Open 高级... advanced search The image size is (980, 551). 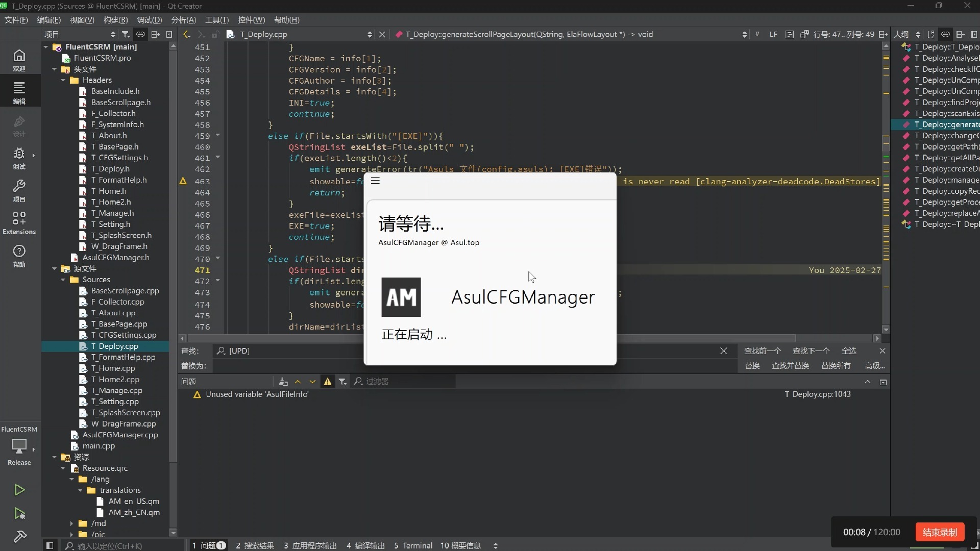click(x=875, y=366)
